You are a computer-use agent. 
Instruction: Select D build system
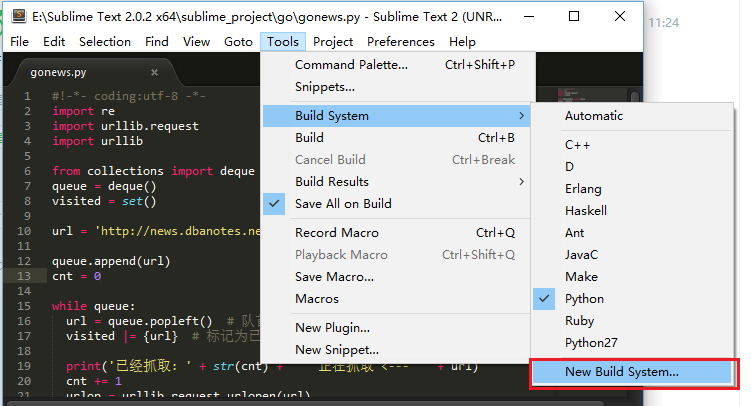tap(632, 167)
